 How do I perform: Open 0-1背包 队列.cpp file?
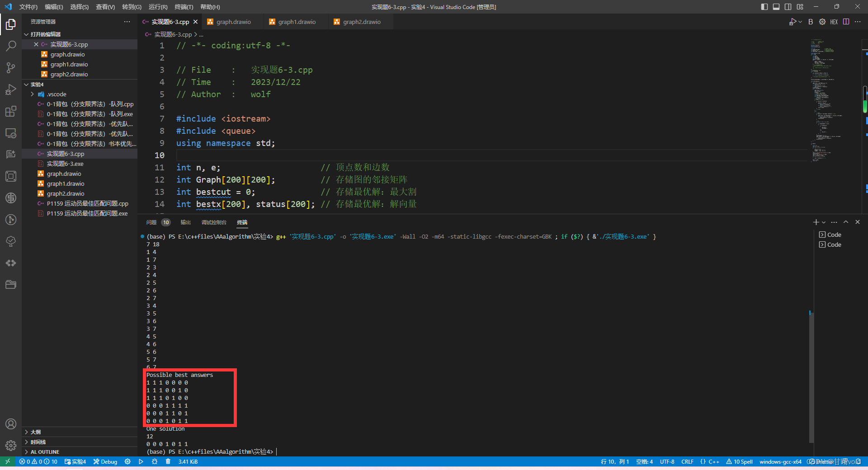80,104
